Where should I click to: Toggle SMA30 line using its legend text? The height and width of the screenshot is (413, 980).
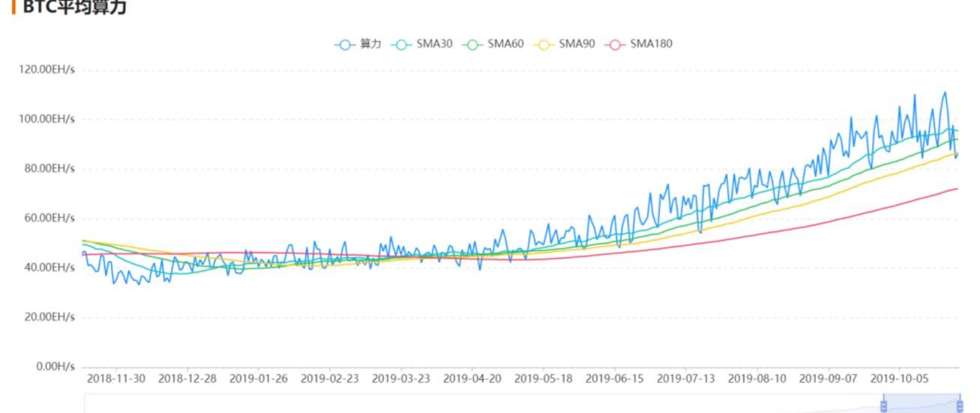tap(434, 44)
